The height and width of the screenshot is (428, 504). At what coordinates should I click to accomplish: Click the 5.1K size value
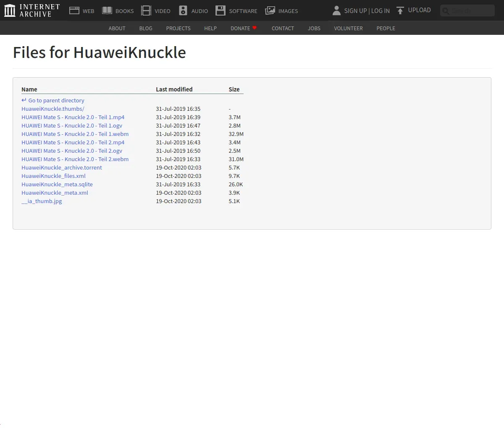coord(234,201)
